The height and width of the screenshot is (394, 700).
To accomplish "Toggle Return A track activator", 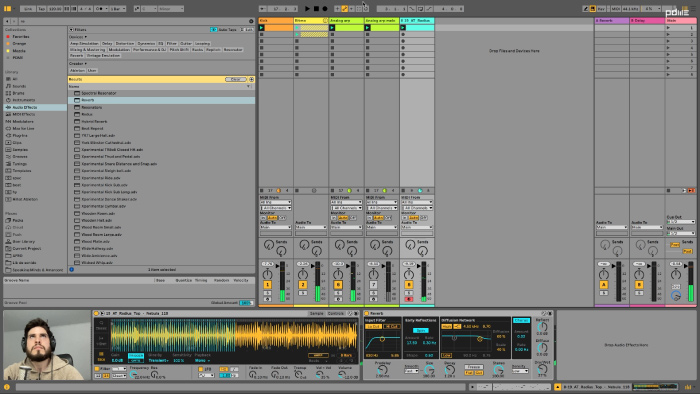I will pos(604,285).
